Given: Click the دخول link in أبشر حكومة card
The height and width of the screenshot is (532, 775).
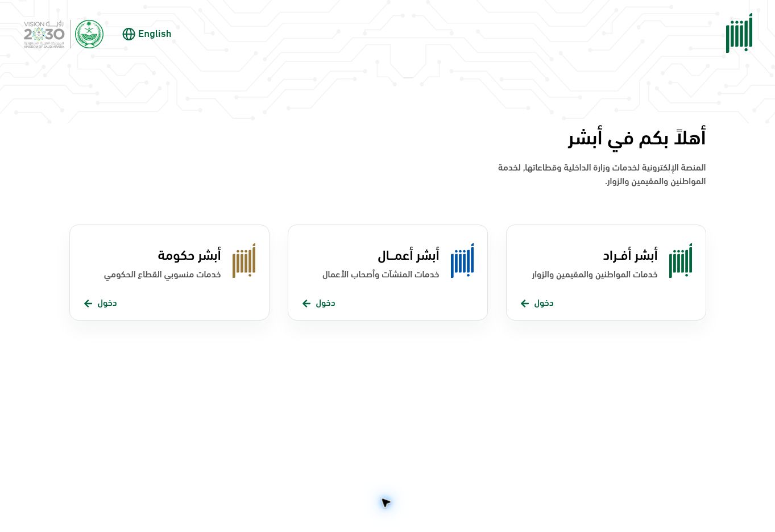Looking at the screenshot, I should tap(107, 303).
